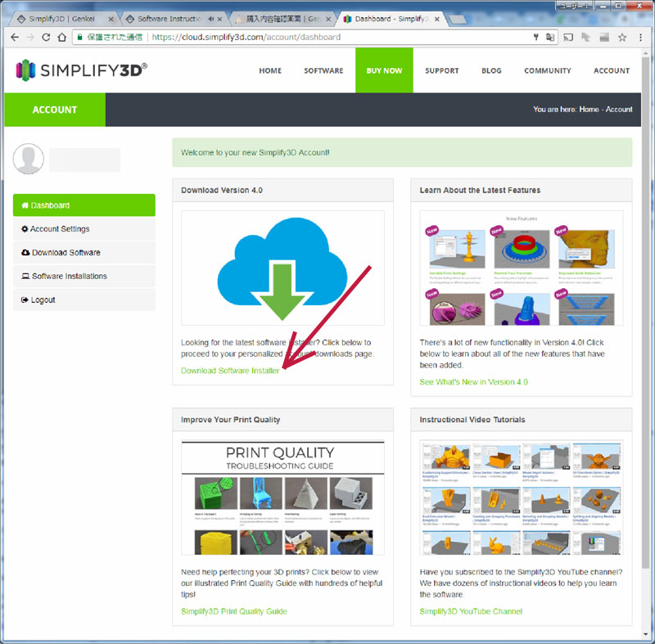655x644 pixels.
Task: Click the Simplify3D logo
Action: pyautogui.click(x=81, y=70)
